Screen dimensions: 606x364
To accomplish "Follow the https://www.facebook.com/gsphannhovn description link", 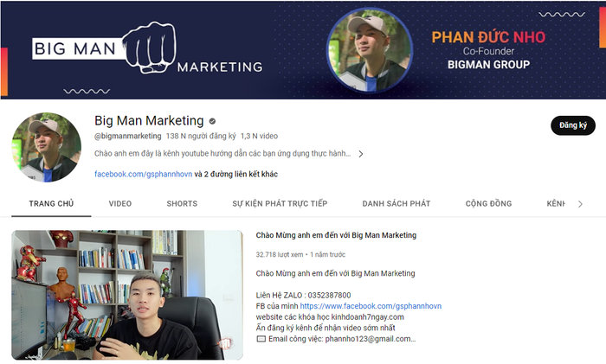I will click(x=371, y=306).
